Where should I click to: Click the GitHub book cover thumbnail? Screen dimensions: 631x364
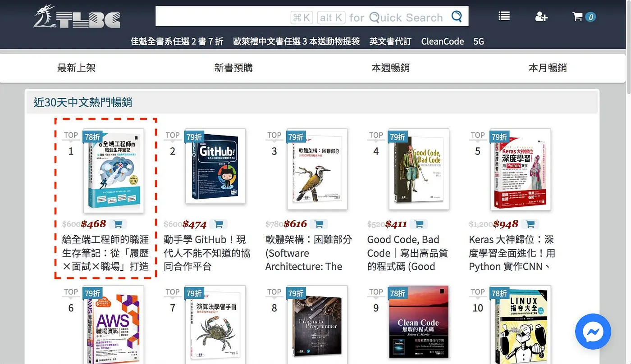pos(215,166)
